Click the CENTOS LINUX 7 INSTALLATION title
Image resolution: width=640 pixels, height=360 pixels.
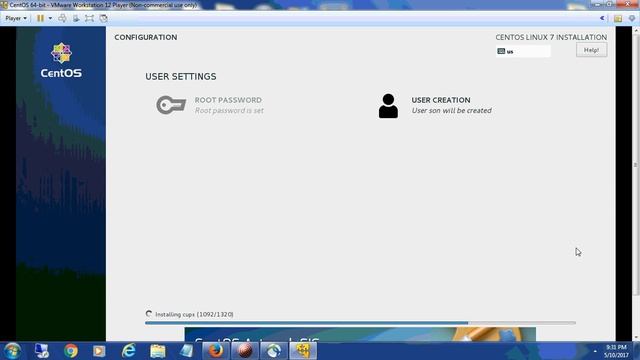(x=551, y=38)
